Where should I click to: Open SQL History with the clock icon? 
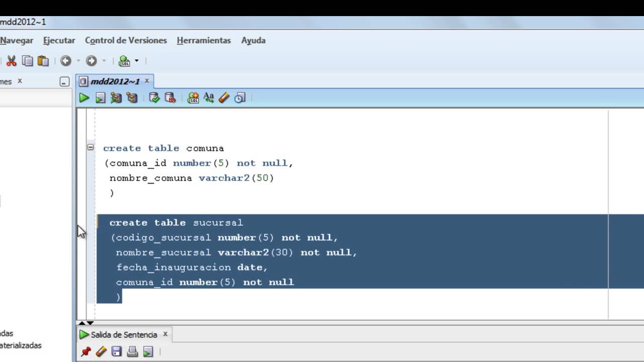[x=240, y=98]
